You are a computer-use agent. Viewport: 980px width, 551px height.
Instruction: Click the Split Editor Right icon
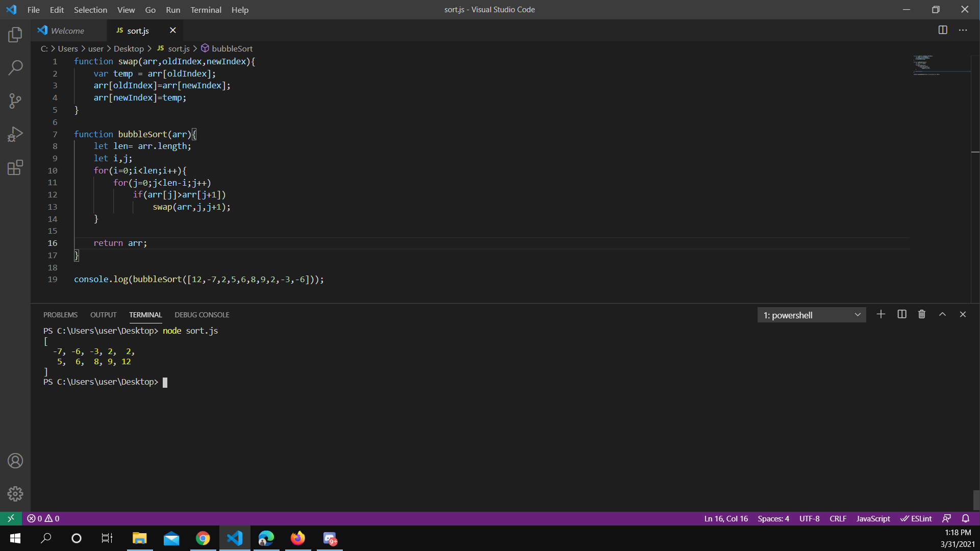coord(943,30)
